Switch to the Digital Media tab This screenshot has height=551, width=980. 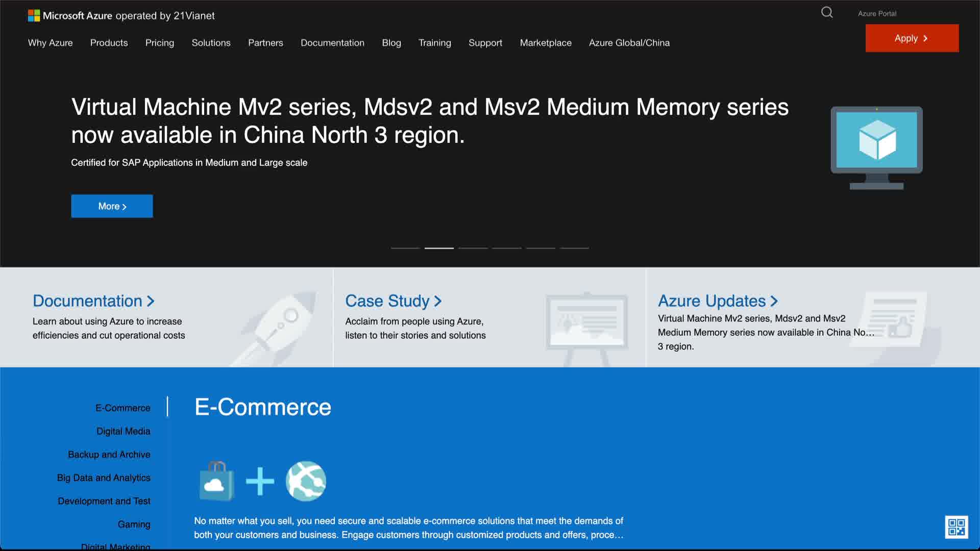123,431
